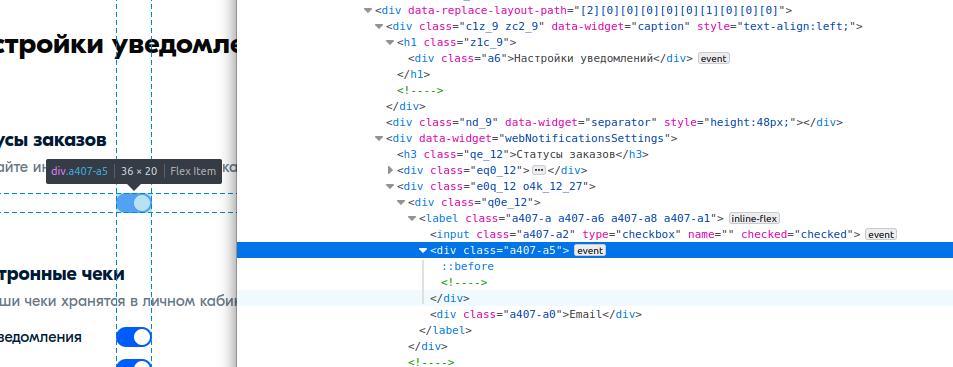953x367 pixels.
Task: Select the ::before pseudo-element node
Action: click(x=467, y=266)
